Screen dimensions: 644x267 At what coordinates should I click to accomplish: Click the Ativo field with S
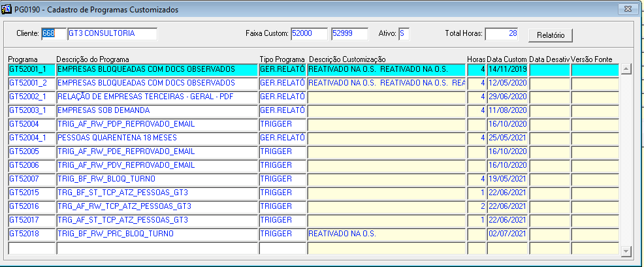404,34
